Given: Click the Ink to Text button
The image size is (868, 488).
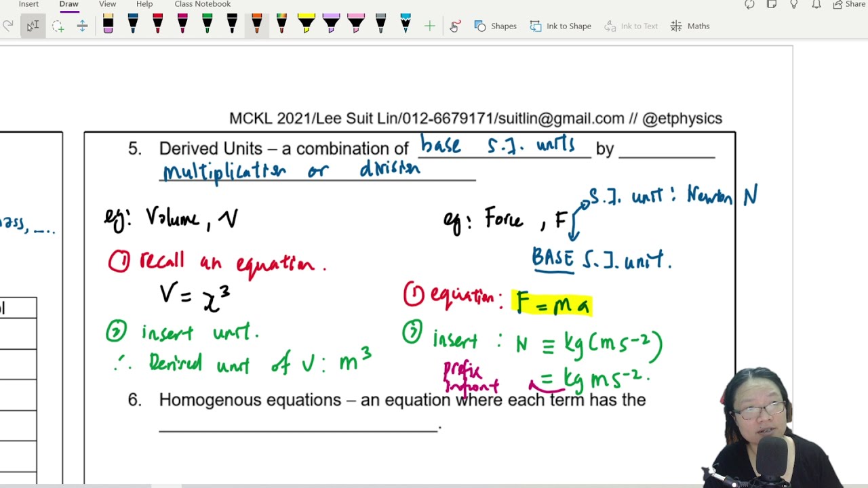Looking at the screenshot, I should 630,26.
